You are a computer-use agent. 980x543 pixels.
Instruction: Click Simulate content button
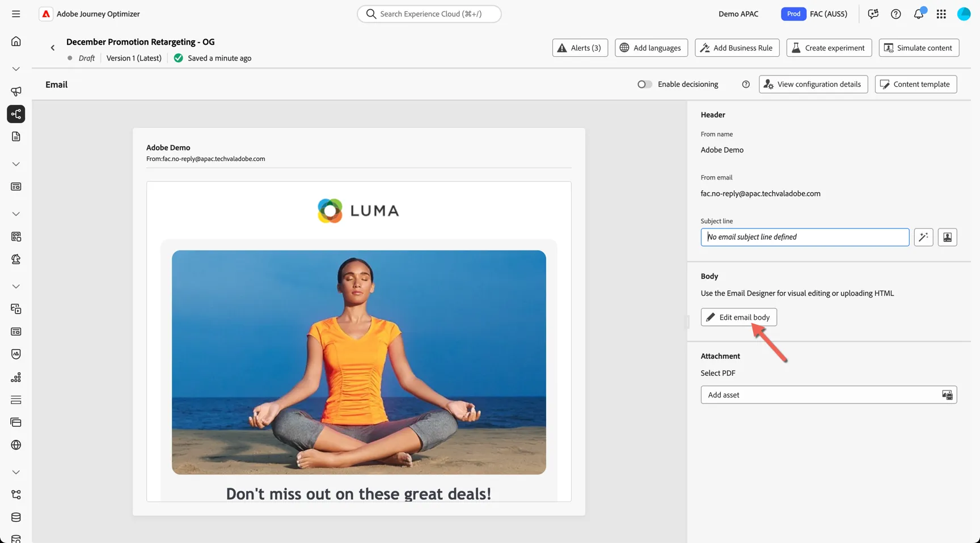point(919,48)
